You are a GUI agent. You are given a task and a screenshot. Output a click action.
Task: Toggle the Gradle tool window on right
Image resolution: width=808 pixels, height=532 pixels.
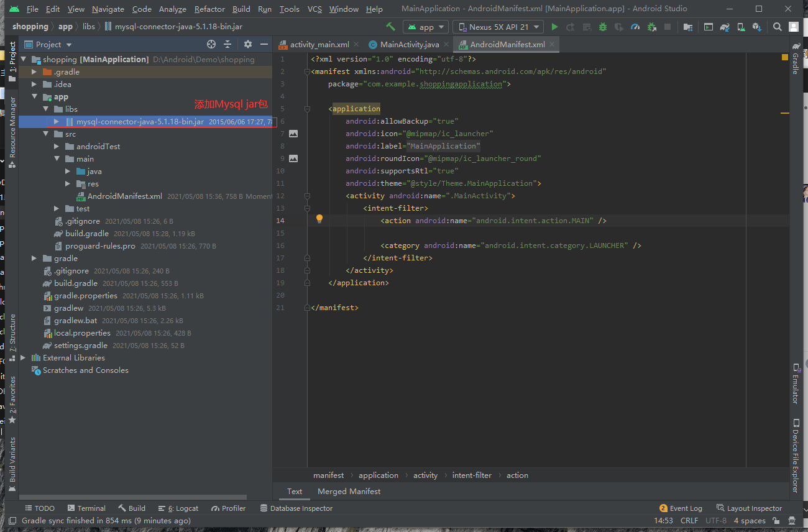point(795,59)
